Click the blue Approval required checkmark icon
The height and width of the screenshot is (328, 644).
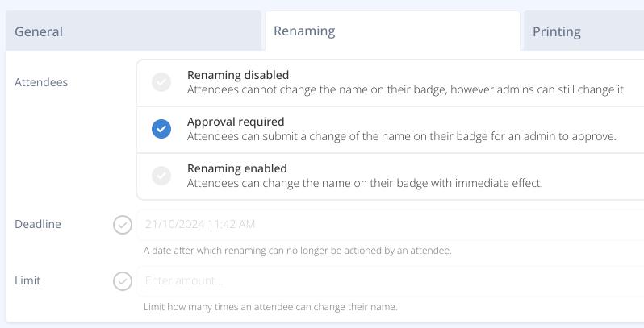(x=161, y=129)
